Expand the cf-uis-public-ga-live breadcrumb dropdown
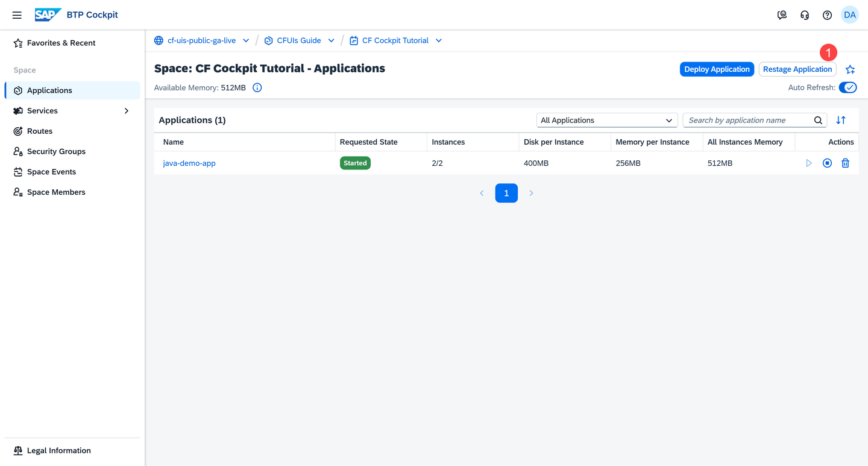This screenshot has height=466, width=868. (246, 40)
